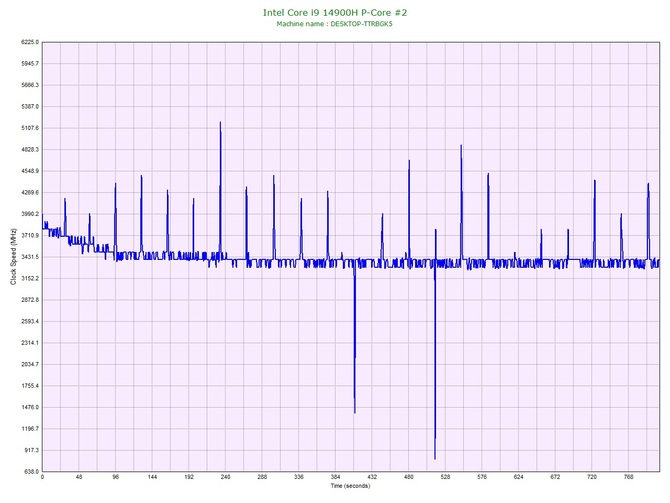Screen dimensions: 670x503
Task: Click the chart title "Intel Core i9 14900H P-Core #2"
Action: click(x=335, y=12)
